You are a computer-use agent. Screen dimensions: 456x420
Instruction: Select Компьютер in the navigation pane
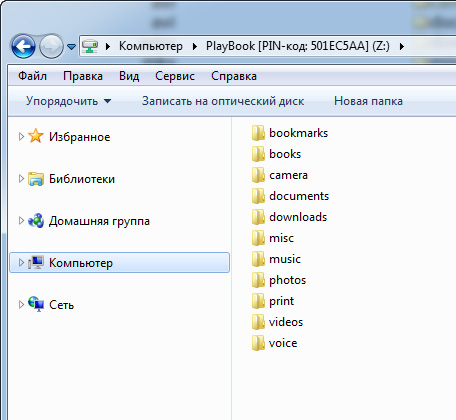(120, 263)
